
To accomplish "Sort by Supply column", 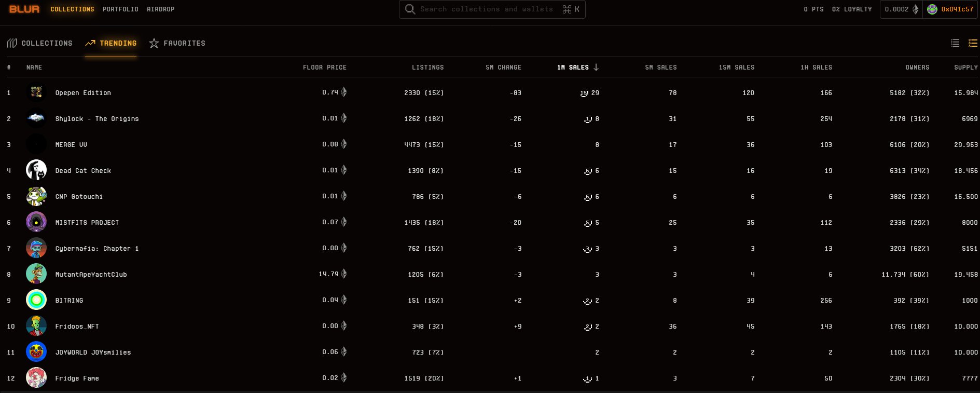I will 966,67.
